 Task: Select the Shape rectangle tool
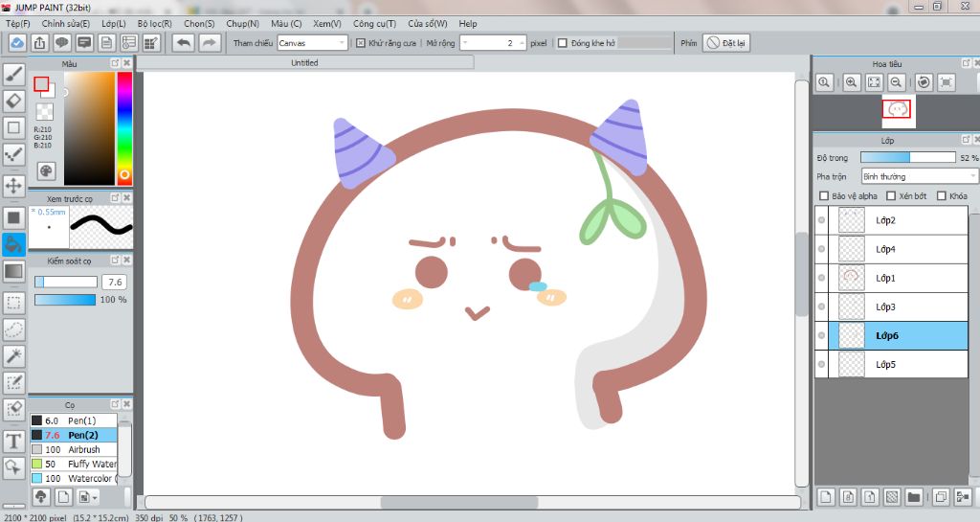[x=13, y=127]
